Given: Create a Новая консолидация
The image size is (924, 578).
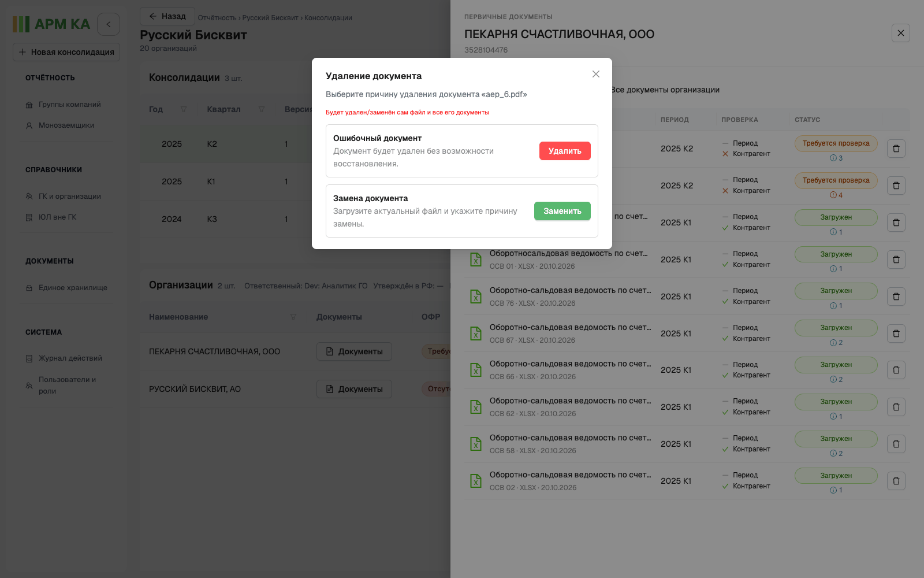Looking at the screenshot, I should click(66, 52).
